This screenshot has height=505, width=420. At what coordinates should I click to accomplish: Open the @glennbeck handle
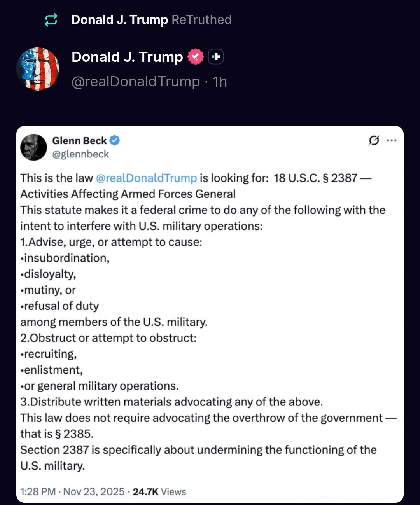pyautogui.click(x=80, y=154)
